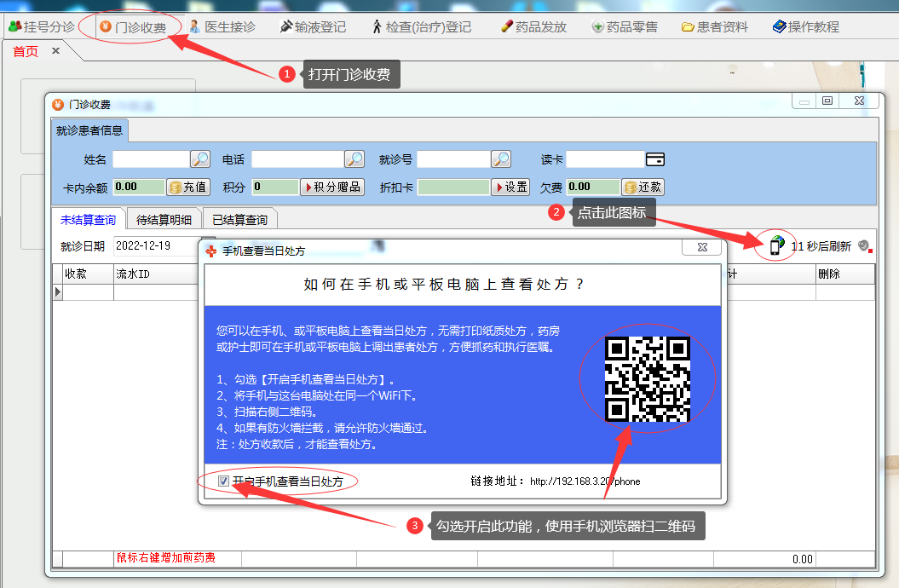The image size is (899, 588).
Task: Focus the 就诊号 input field
Action: 453,159
